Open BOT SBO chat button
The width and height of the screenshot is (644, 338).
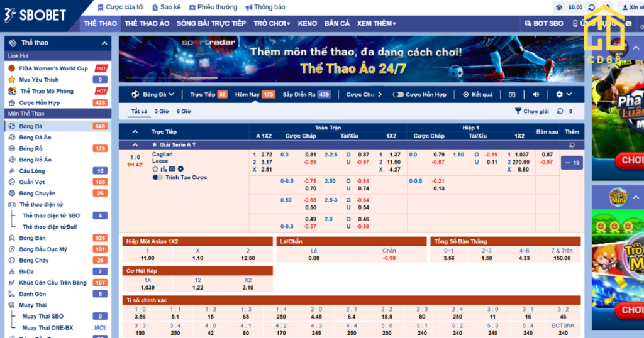(x=544, y=23)
